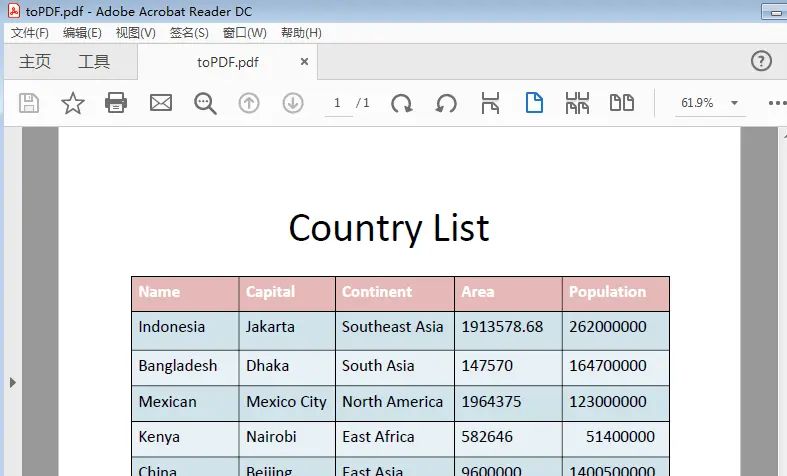Viewport: 787px width, 476px height.
Task: Click the 147570 area cell
Action: click(x=508, y=368)
